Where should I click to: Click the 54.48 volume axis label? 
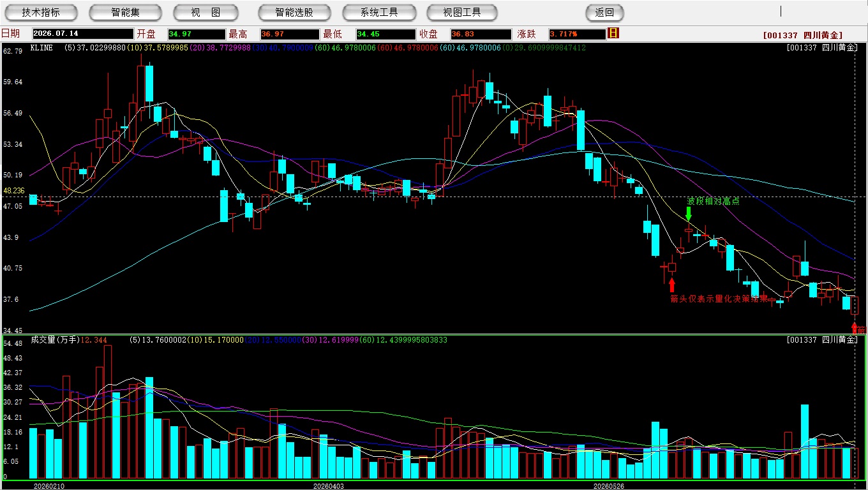(13, 343)
